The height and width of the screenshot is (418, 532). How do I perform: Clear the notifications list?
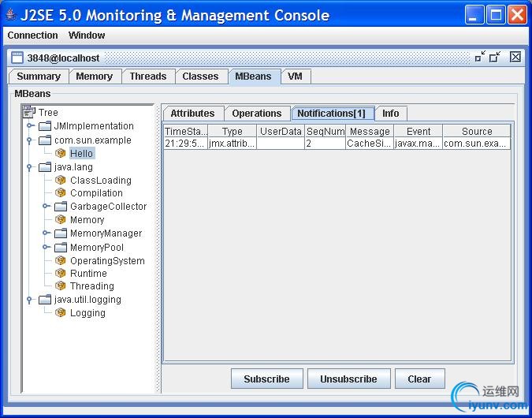(420, 379)
